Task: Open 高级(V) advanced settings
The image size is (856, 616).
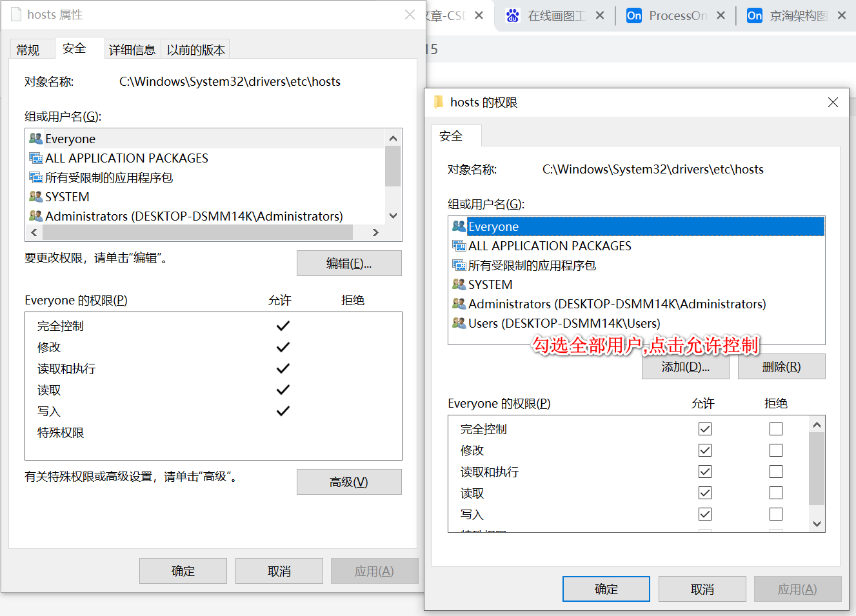Action: pyautogui.click(x=349, y=482)
